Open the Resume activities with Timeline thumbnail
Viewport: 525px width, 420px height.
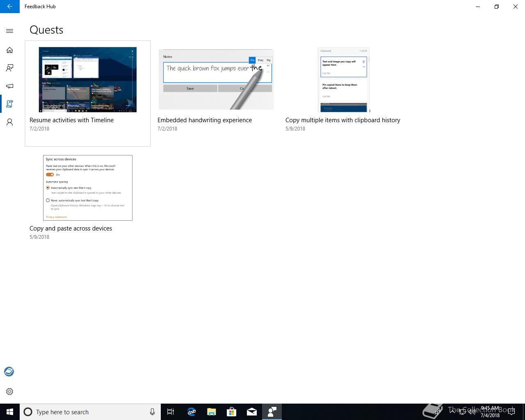click(x=88, y=80)
